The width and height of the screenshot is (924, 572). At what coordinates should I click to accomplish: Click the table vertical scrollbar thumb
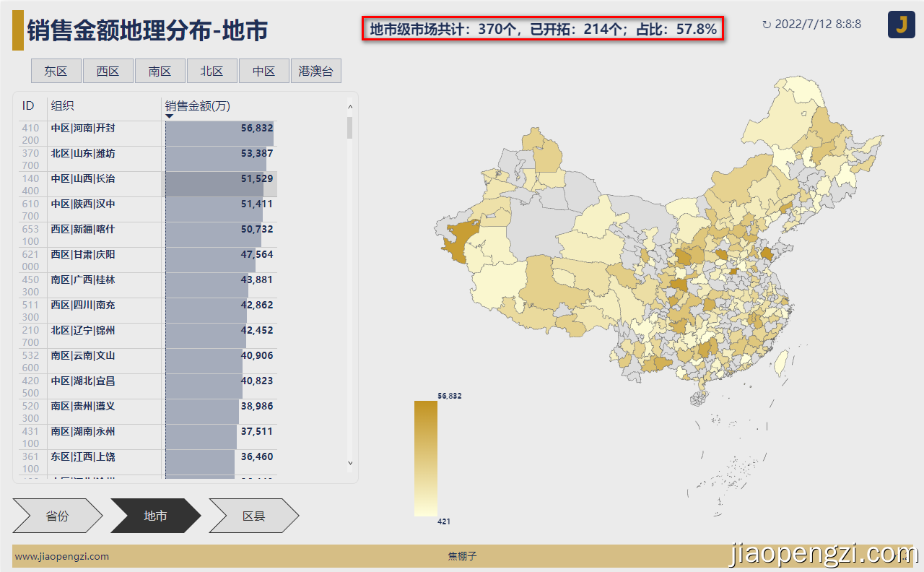[350, 127]
